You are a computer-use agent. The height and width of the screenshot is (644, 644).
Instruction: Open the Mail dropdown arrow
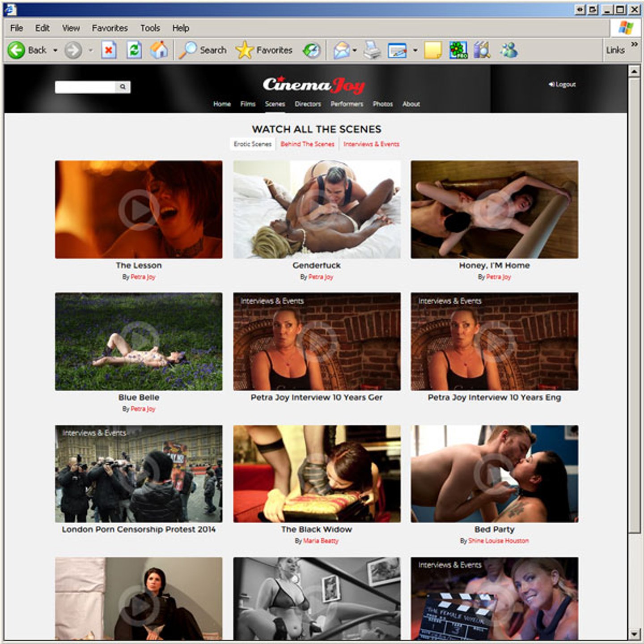click(x=355, y=51)
